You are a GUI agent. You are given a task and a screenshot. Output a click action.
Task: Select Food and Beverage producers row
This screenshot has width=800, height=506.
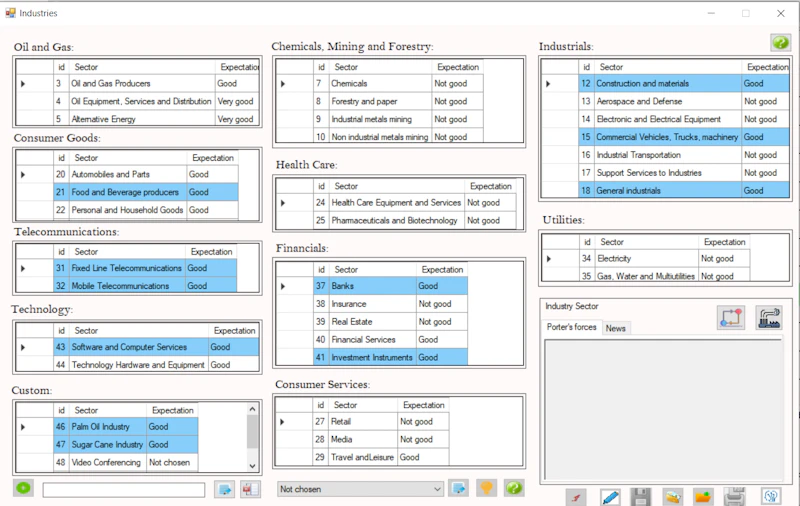(128, 192)
